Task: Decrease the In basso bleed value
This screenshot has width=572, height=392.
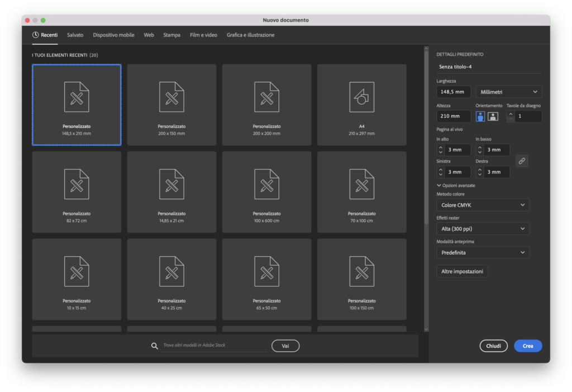Action: pyautogui.click(x=480, y=152)
